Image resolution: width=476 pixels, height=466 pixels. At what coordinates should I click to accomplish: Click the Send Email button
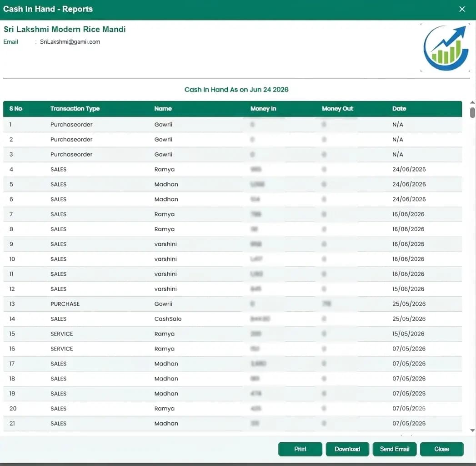point(394,449)
